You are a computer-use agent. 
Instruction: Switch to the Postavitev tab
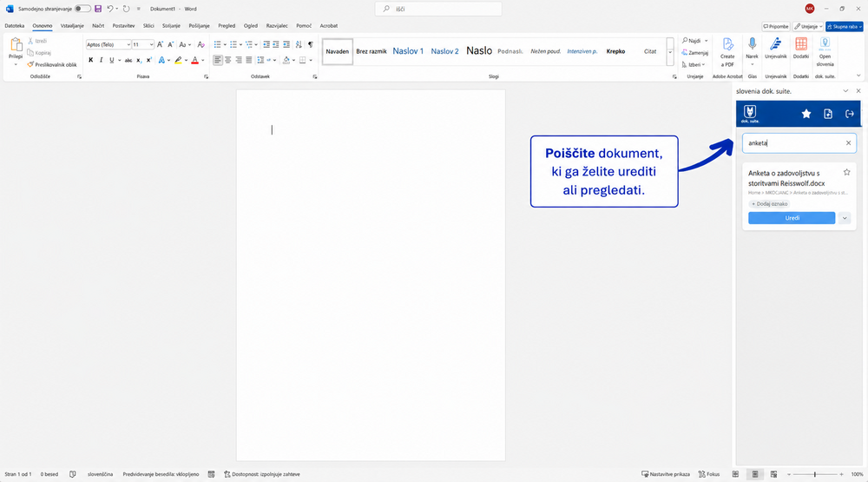click(x=123, y=26)
